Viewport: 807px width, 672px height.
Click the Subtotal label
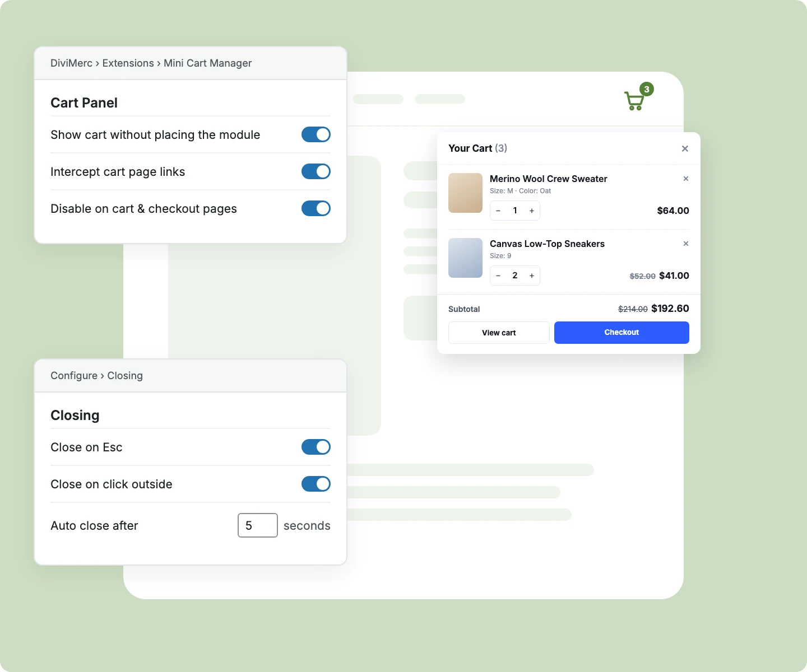point(464,309)
